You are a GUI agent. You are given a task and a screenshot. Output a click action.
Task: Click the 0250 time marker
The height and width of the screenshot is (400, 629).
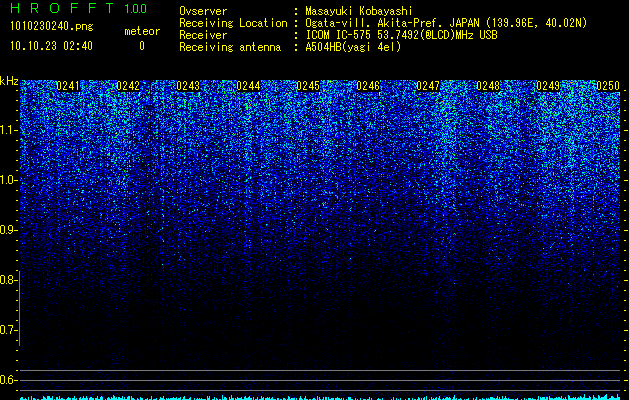click(x=608, y=86)
